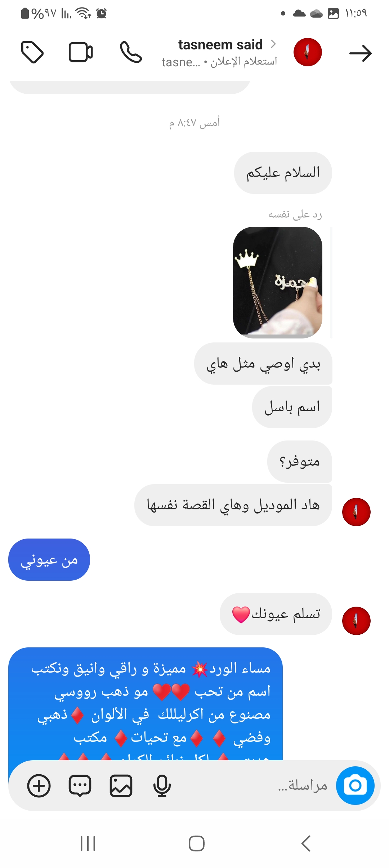Image resolution: width=389 pixels, height=868 pixels.
Task: Expand chat details chevron beside tasneem said
Action: click(x=273, y=44)
